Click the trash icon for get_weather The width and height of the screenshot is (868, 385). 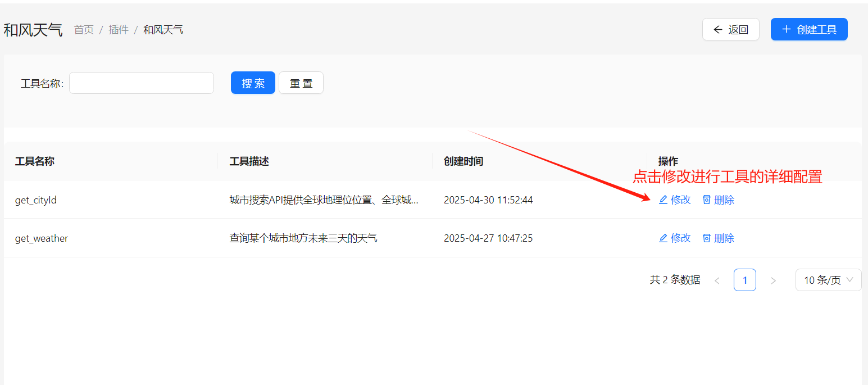[x=707, y=238]
